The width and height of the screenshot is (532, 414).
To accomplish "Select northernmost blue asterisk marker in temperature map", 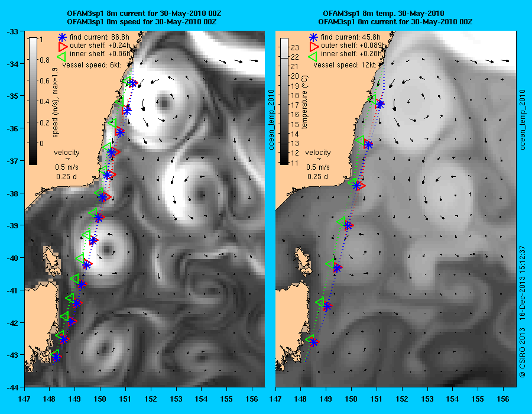I will (x=380, y=104).
